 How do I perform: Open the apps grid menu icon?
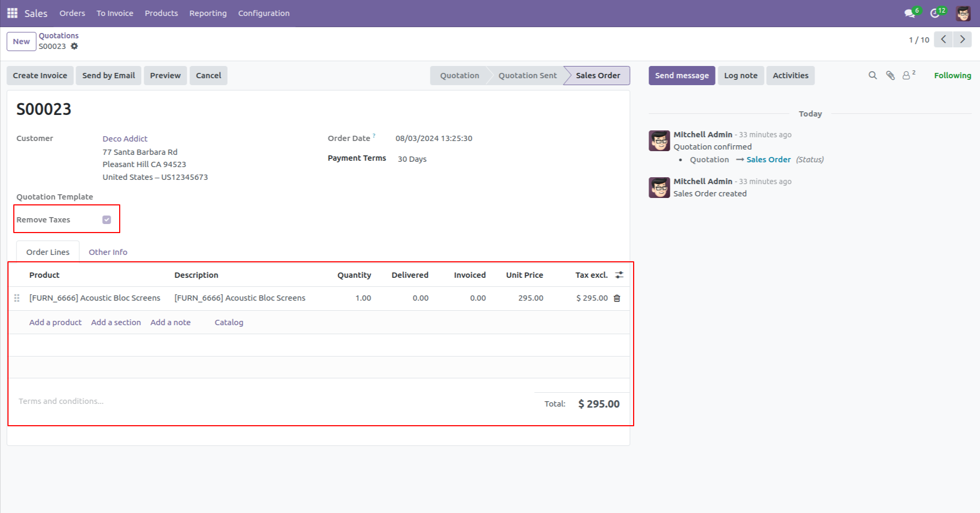pos(12,13)
